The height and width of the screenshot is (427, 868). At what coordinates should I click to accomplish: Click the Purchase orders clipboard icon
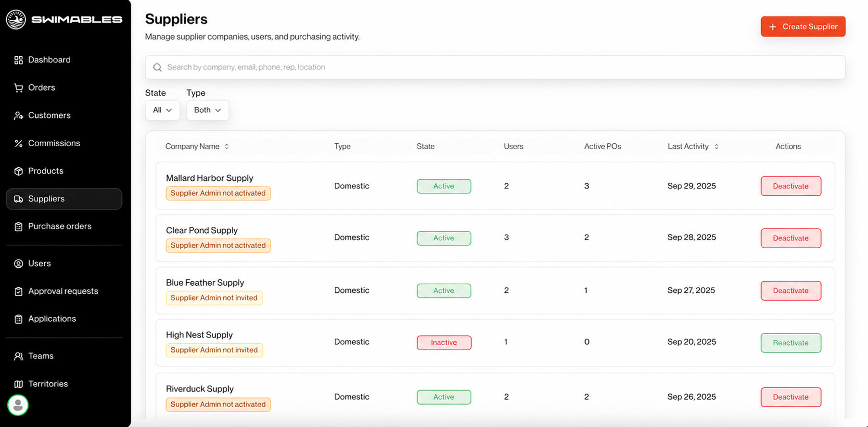pyautogui.click(x=18, y=226)
